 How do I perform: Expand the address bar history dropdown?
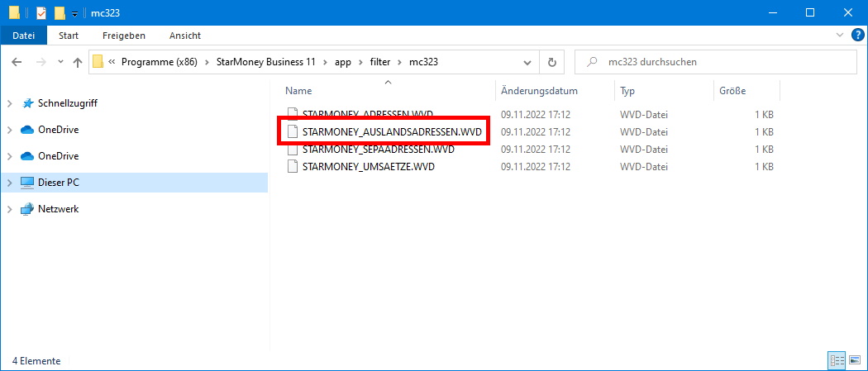(x=528, y=62)
